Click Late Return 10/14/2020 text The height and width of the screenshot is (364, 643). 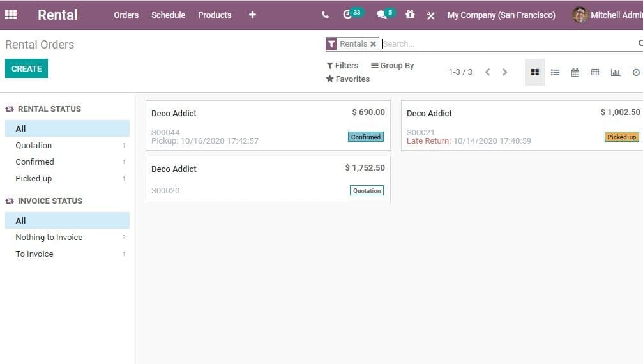469,141
